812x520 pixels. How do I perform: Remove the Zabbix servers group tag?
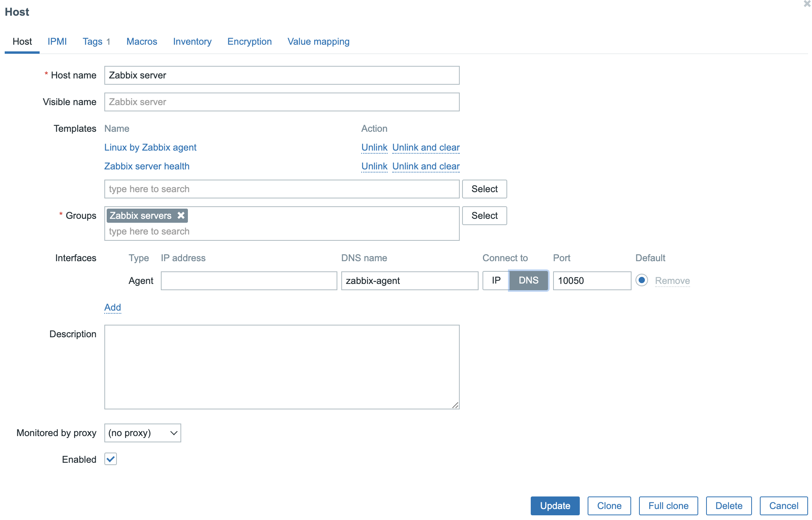tap(181, 215)
